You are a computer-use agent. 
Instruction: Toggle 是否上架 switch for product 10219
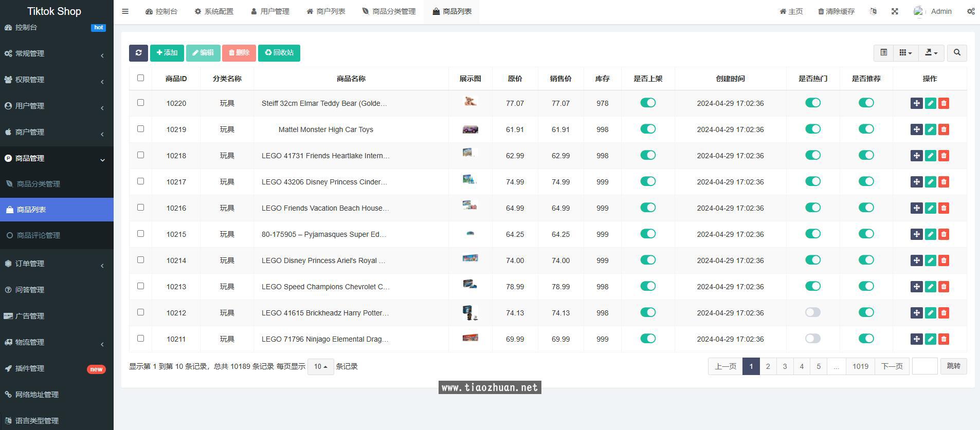pos(648,129)
